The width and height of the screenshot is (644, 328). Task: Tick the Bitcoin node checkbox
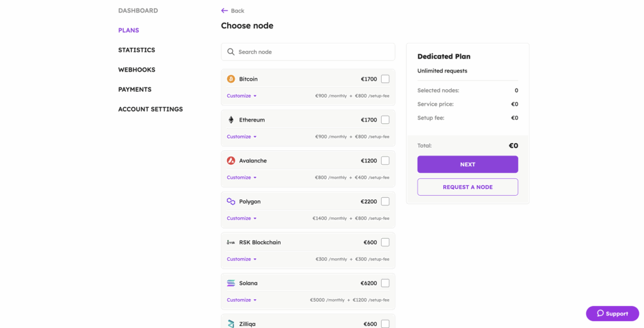click(385, 79)
